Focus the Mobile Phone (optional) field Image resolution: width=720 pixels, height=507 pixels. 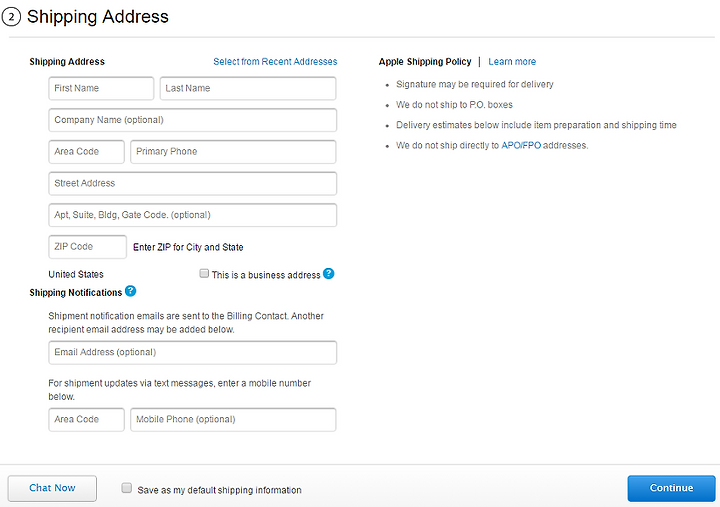coord(233,419)
